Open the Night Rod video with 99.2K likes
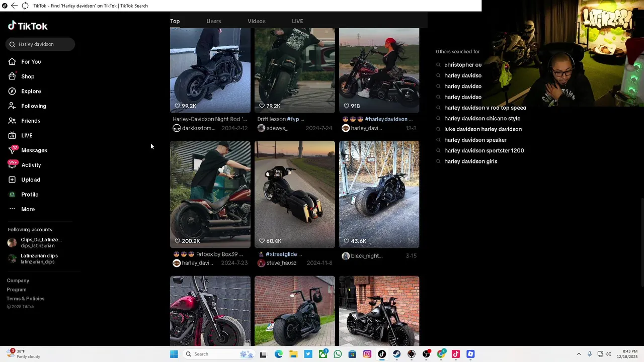Screen dimensions: 644x362 (210, 70)
